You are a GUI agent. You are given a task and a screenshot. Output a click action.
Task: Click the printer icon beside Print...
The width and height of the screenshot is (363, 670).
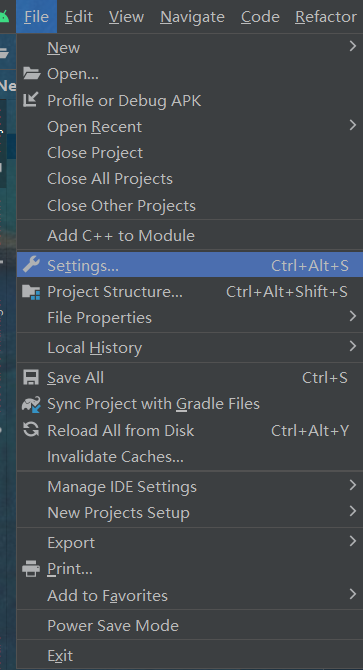(31, 569)
